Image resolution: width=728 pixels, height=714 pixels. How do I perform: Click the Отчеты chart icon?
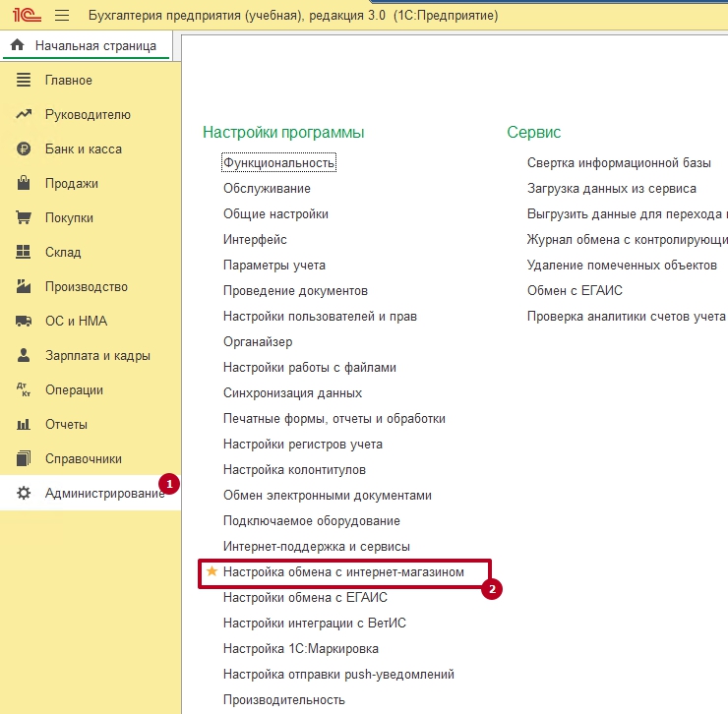pos(25,425)
